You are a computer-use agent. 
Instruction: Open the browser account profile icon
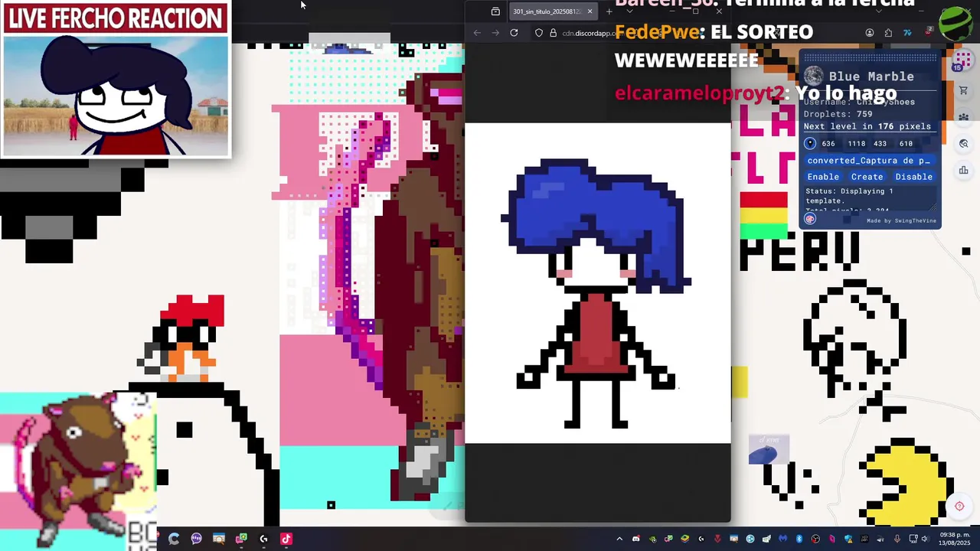point(870,33)
